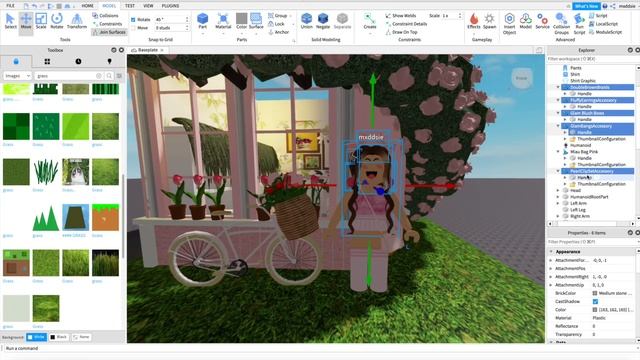Open the Effects menu
Viewport: 640px width, 360px height.
473,21
